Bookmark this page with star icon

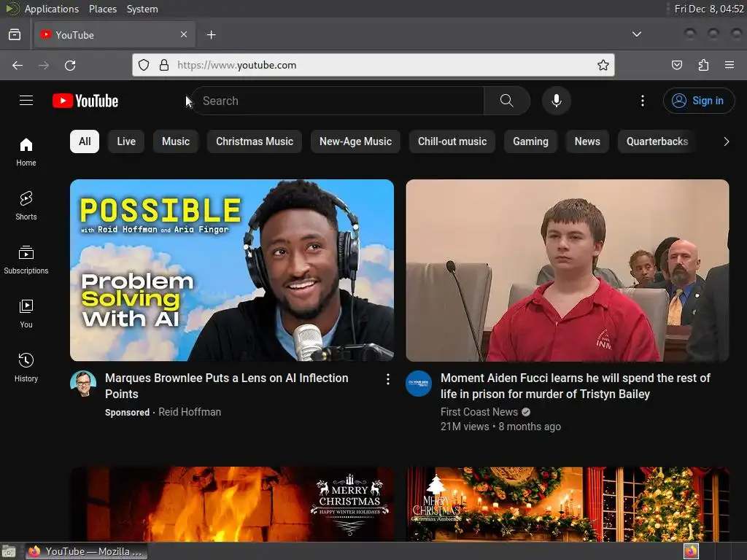tap(603, 65)
